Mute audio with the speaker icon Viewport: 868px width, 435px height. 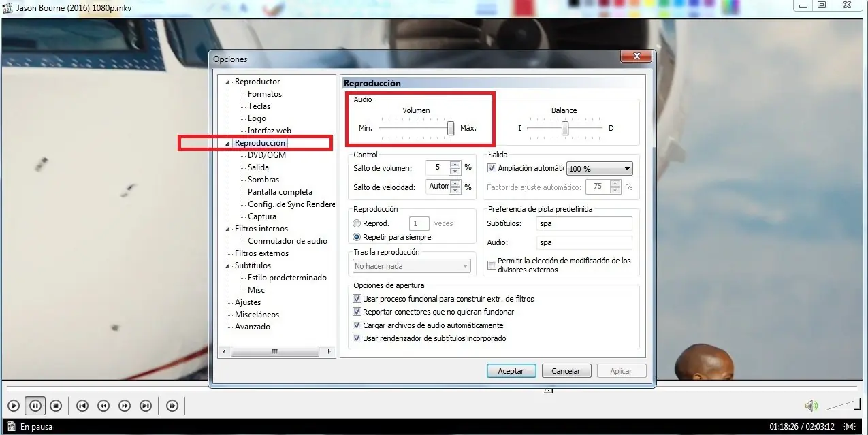coord(811,406)
